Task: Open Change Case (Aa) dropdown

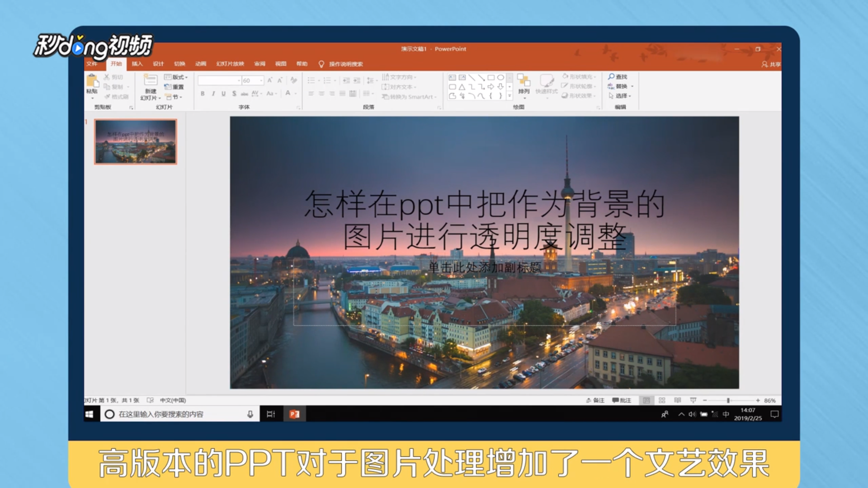Action: point(271,94)
